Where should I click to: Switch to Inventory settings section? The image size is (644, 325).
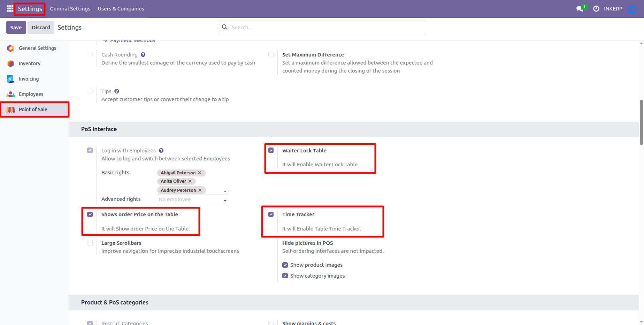tap(34, 63)
